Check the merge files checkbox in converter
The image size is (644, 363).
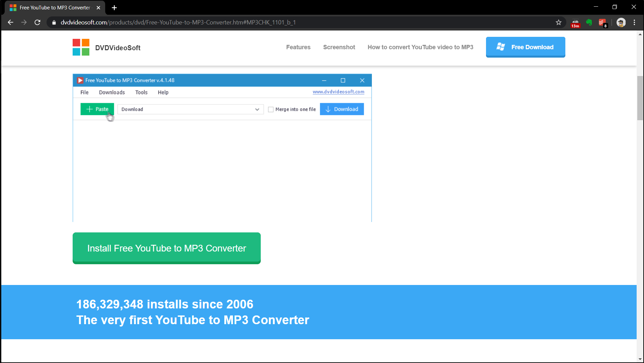click(x=271, y=110)
